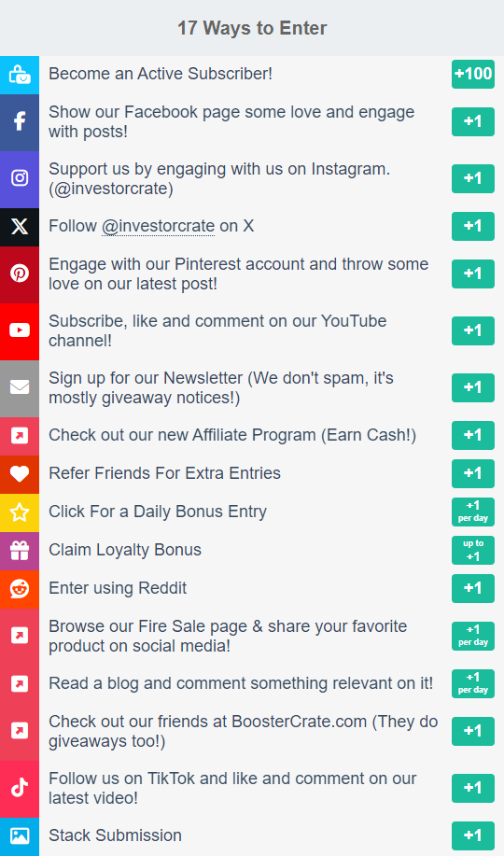Open the @investorcrate link

coord(158,226)
